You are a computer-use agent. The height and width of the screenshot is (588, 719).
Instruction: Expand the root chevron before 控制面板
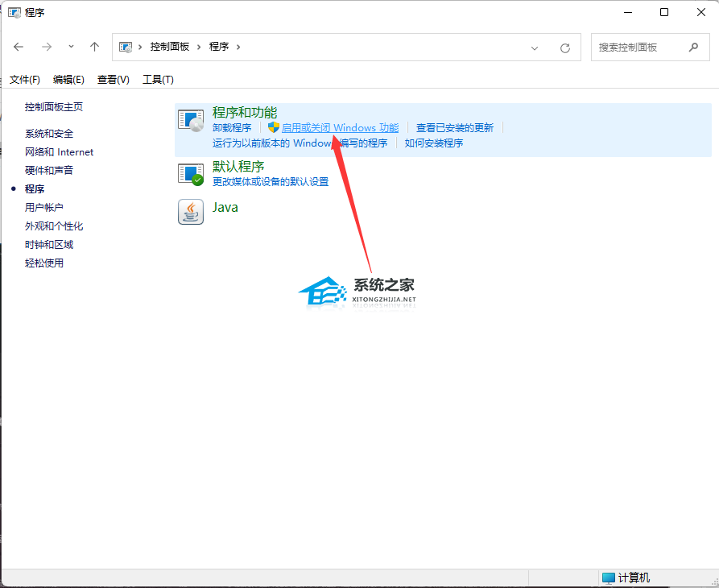click(x=140, y=47)
